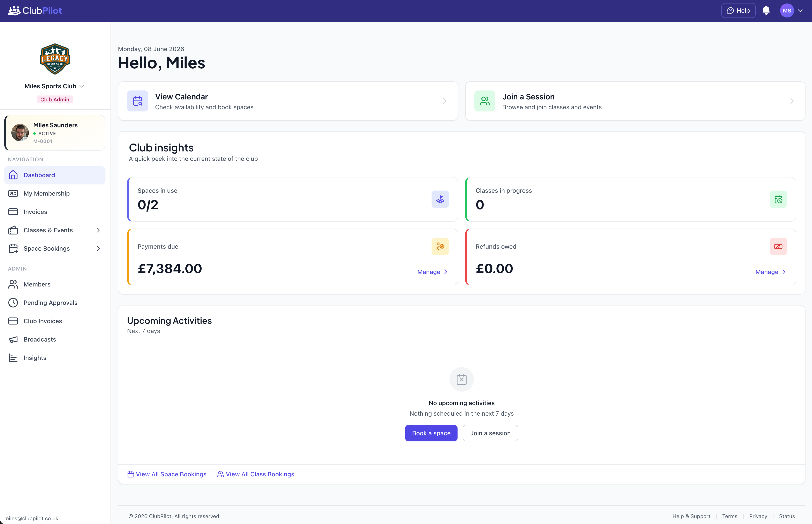
Task: Click the Members people icon
Action: (x=13, y=284)
